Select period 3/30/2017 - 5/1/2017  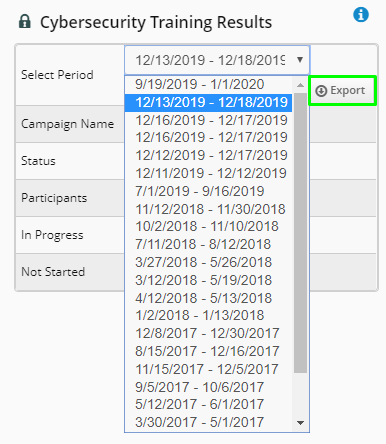[x=208, y=422]
